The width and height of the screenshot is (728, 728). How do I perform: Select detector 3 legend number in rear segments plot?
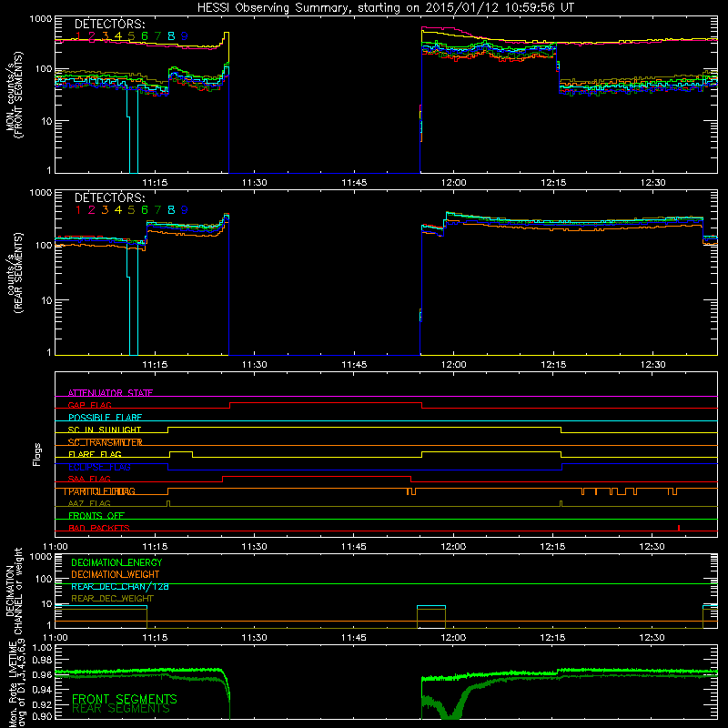[x=105, y=210]
